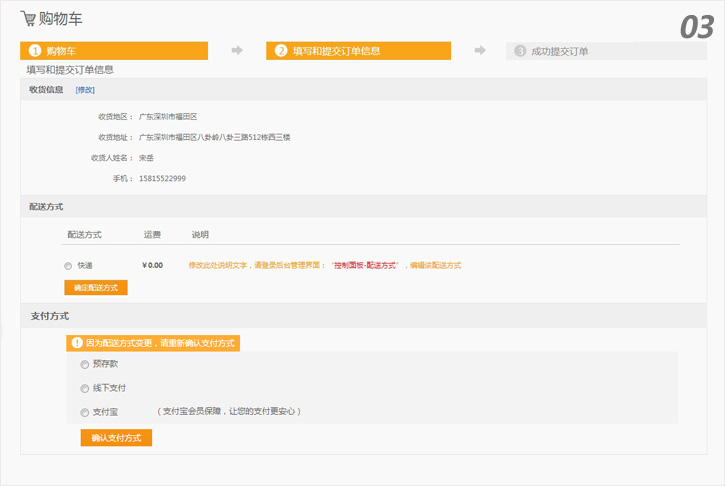Click the step 2 number circle icon
The image size is (725, 486).
(281, 51)
